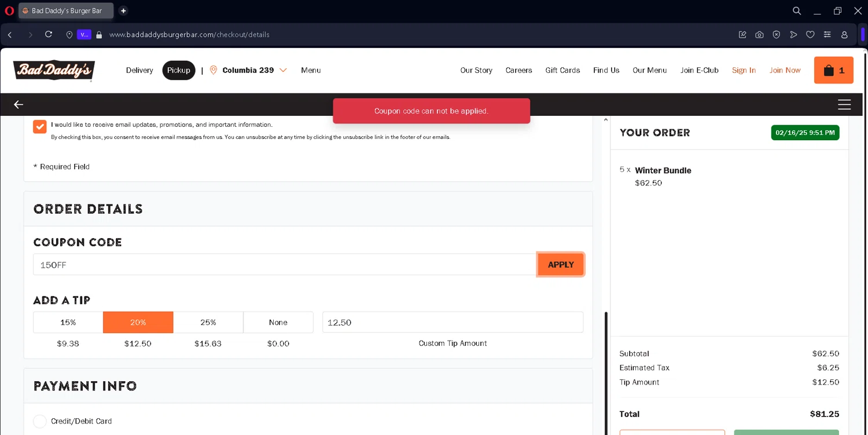Image resolution: width=868 pixels, height=435 pixels.
Task: Open the browser search tabs icon
Action: 797,10
